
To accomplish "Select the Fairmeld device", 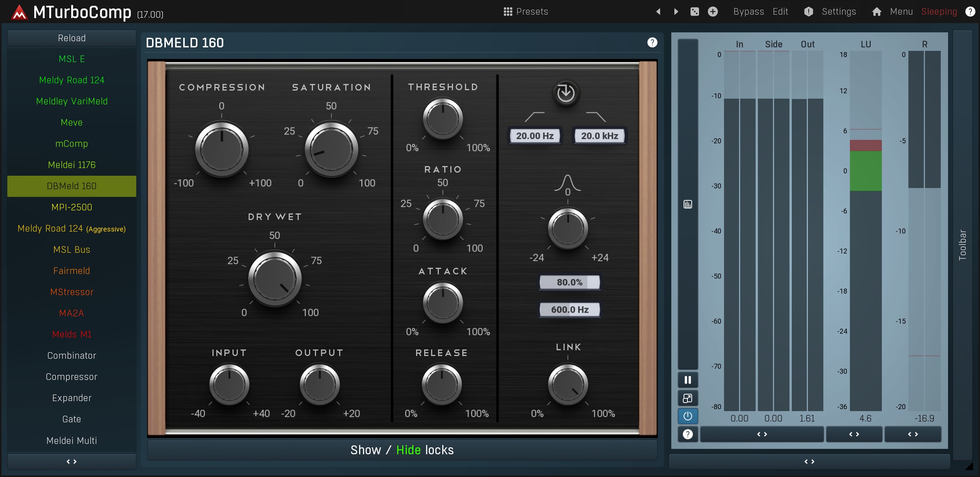I will tap(72, 271).
